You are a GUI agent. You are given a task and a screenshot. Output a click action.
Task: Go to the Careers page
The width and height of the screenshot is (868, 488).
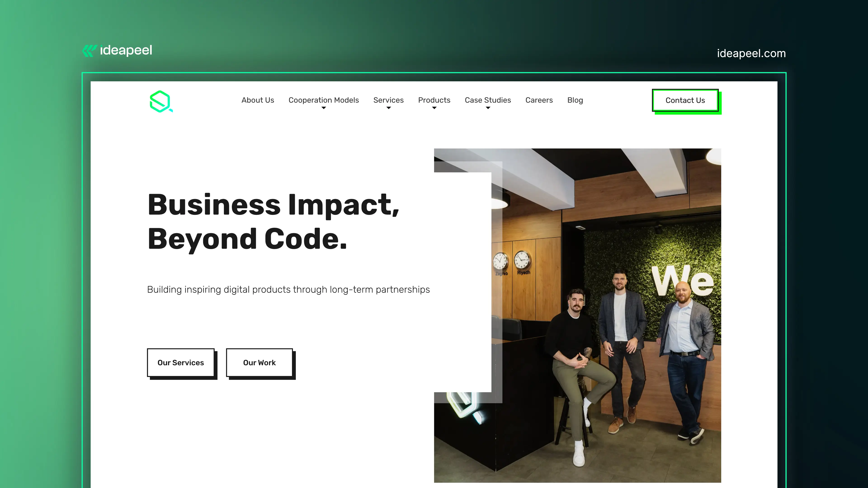pos(539,100)
